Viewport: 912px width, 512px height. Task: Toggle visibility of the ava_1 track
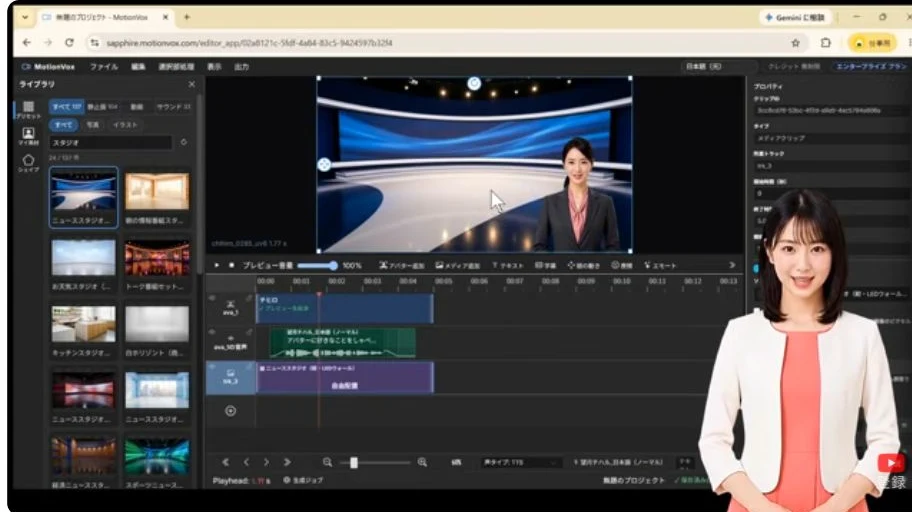tap(212, 298)
